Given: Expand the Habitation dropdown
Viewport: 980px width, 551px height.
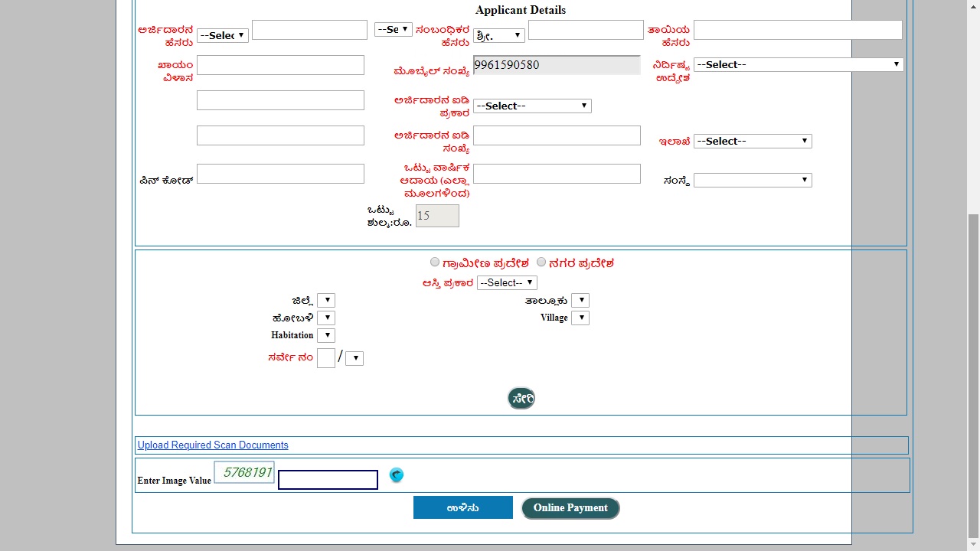Looking at the screenshot, I should pyautogui.click(x=326, y=335).
